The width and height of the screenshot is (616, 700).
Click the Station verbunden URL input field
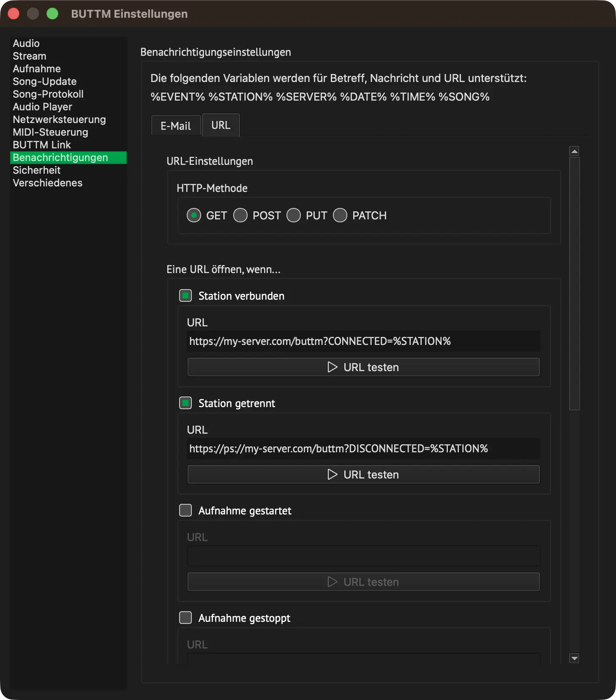coord(364,341)
